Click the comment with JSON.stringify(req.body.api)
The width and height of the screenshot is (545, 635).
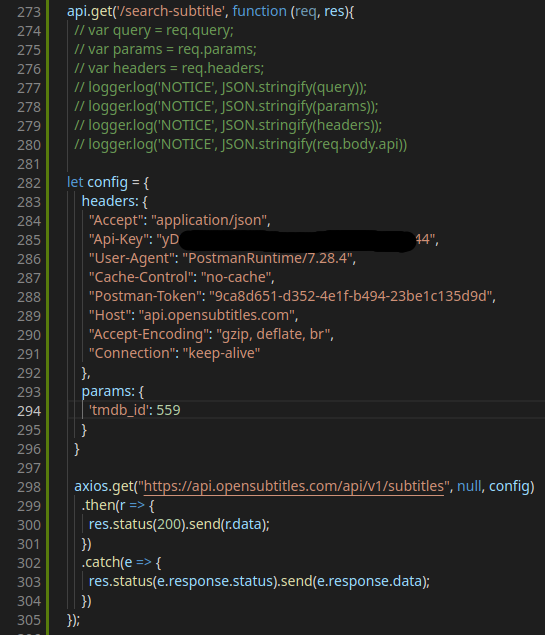pos(241,145)
